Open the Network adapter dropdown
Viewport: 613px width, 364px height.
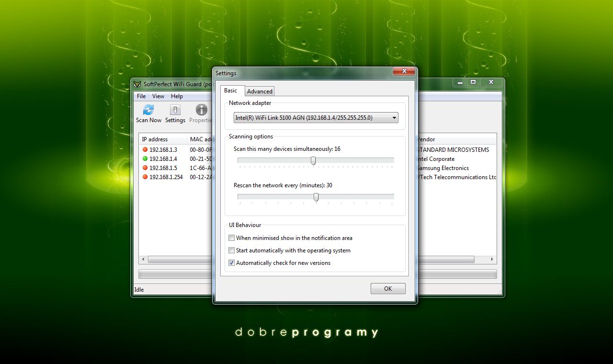coord(316,117)
